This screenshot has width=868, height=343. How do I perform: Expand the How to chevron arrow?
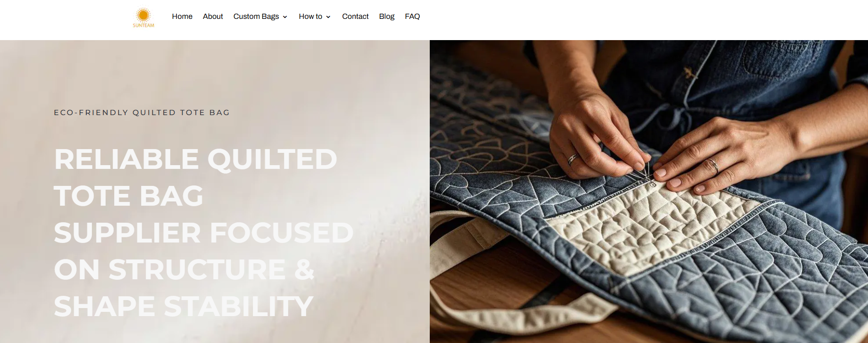328,17
